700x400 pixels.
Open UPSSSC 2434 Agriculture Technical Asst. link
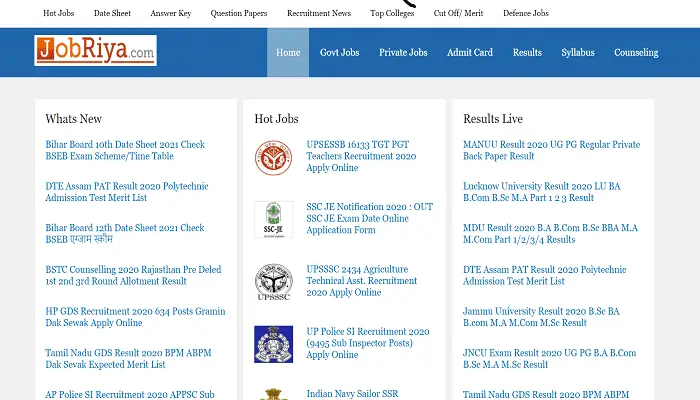362,280
